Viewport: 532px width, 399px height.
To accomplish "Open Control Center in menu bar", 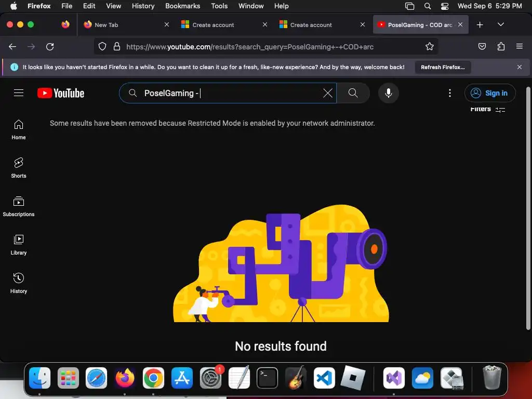I will coord(445,6).
